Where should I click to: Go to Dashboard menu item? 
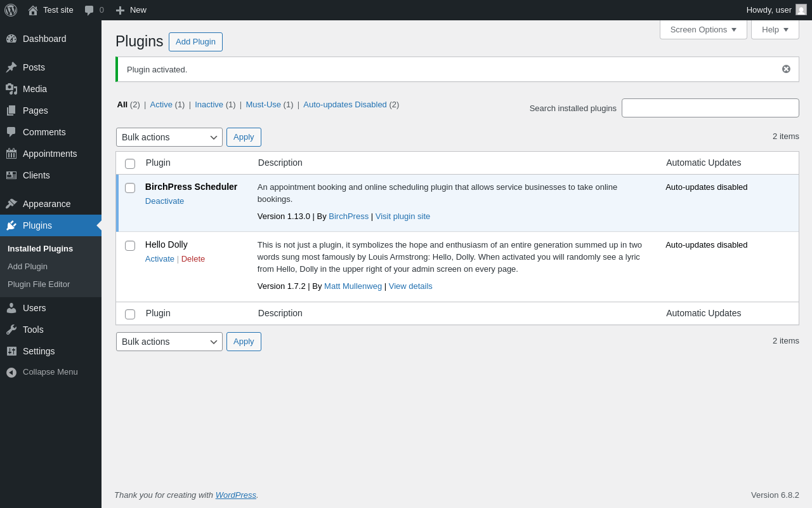44,39
